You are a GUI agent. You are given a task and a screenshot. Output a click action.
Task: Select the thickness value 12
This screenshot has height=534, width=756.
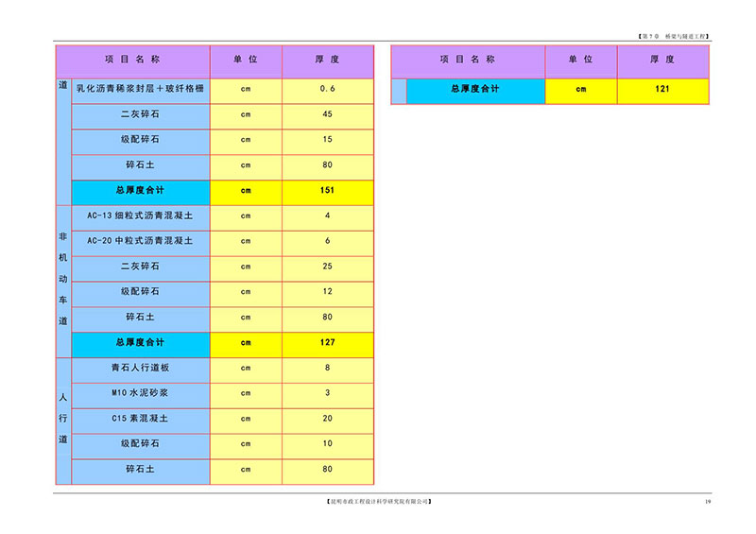[328, 291]
